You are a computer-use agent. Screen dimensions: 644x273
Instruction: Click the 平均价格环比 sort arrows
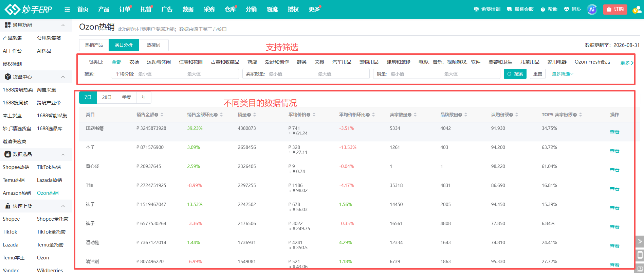(x=373, y=115)
